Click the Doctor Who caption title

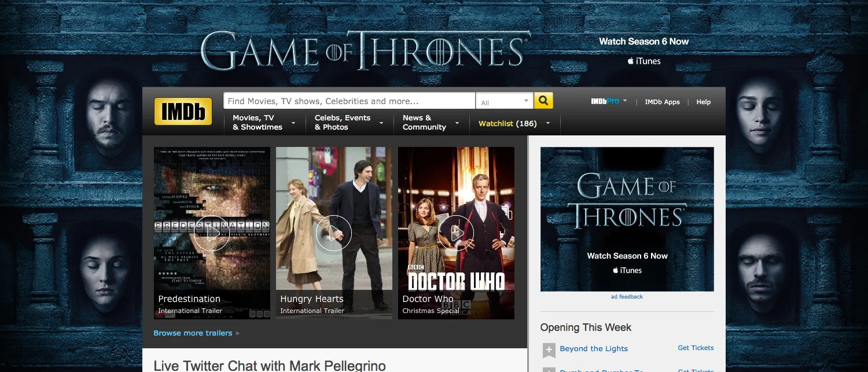click(428, 299)
